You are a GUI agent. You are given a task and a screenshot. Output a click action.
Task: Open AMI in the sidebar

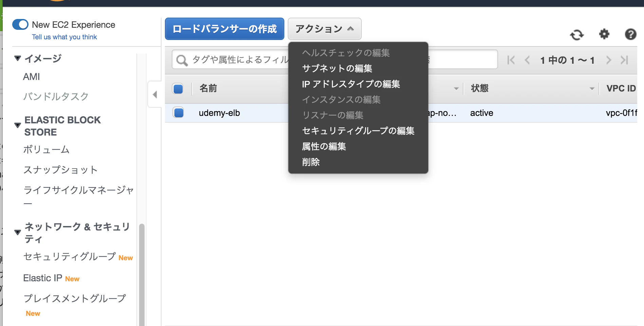(x=32, y=77)
